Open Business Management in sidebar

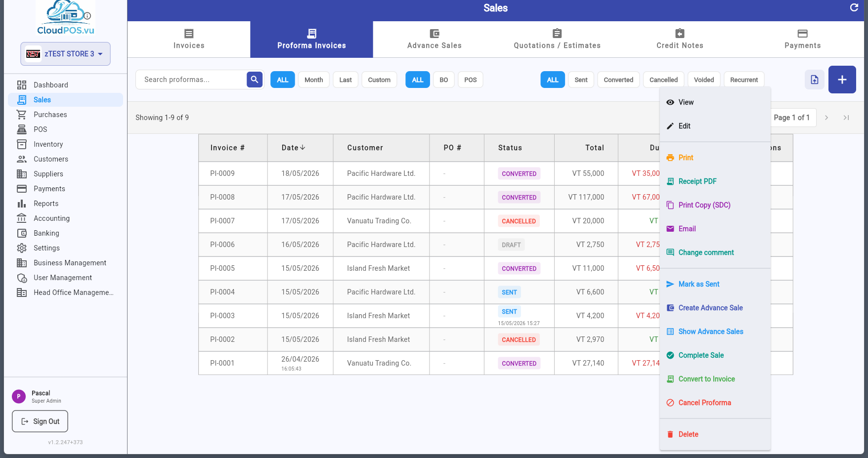(x=65, y=263)
